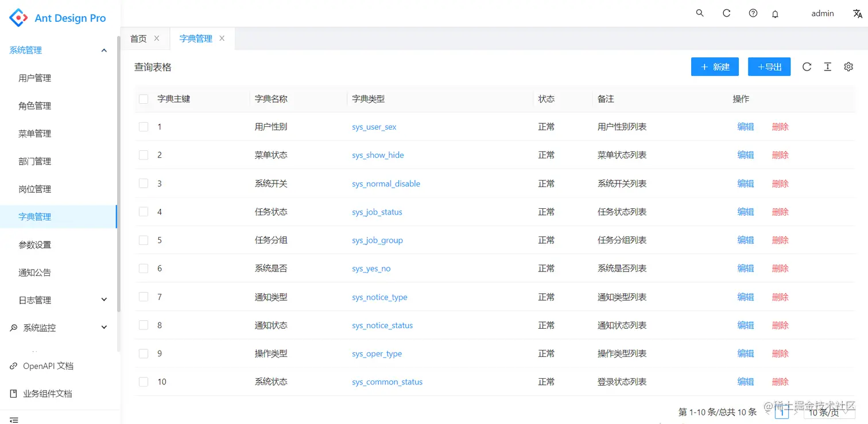Close the 字典管理 tab with its X
The width and height of the screenshot is (868, 424).
tap(222, 38)
